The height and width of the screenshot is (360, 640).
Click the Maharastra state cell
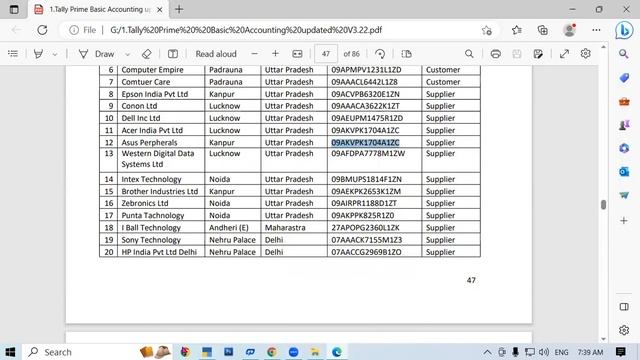pyautogui.click(x=294, y=227)
